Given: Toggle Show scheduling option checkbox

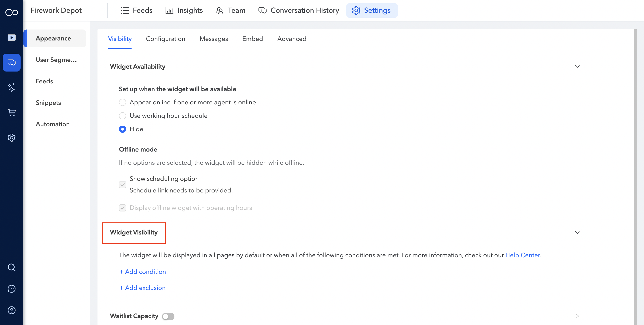Looking at the screenshot, I should [123, 185].
